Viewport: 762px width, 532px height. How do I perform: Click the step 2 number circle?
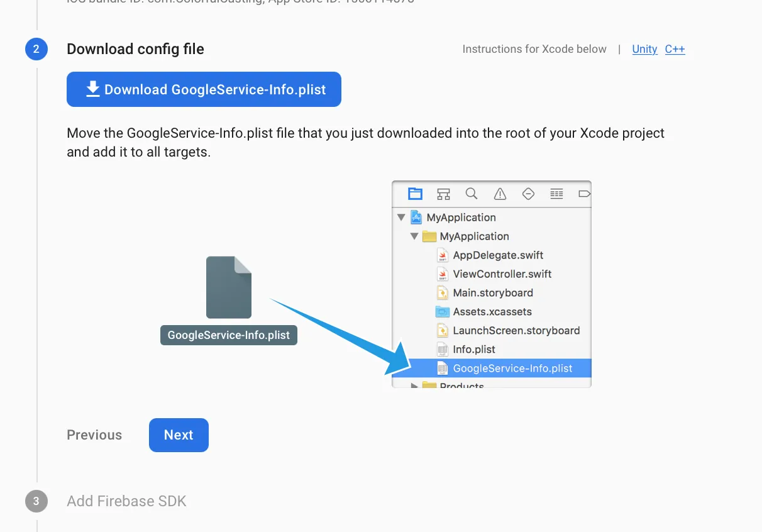[x=36, y=49]
